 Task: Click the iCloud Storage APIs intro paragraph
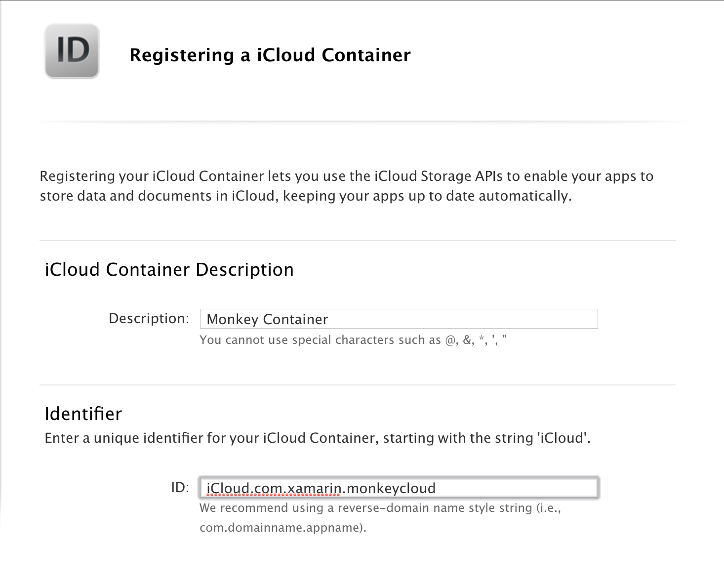pos(346,186)
